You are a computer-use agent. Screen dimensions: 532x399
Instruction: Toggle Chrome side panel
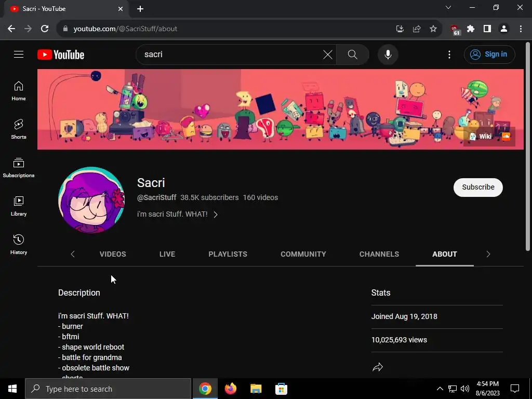[487, 29]
